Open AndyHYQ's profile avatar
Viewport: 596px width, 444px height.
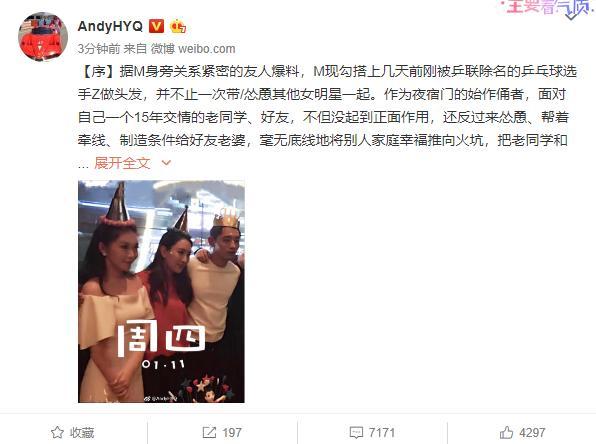[x=43, y=37]
